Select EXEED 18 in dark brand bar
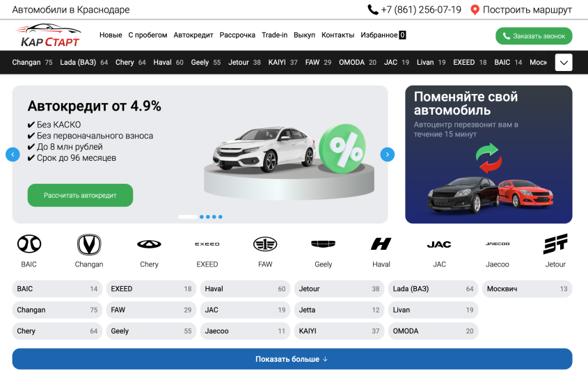Screen dimensions: 588x380 tap(470, 62)
